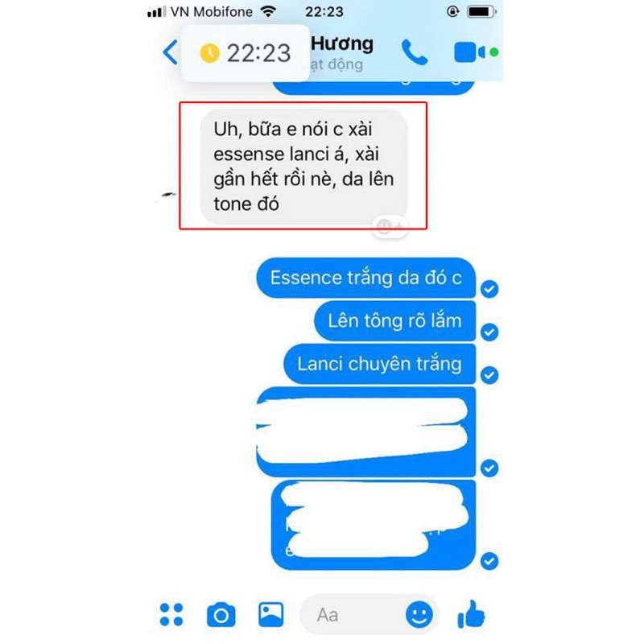Tap the gray 'Uh, bữa e nói' message
Screen dimensions: 644x644
coord(303,167)
